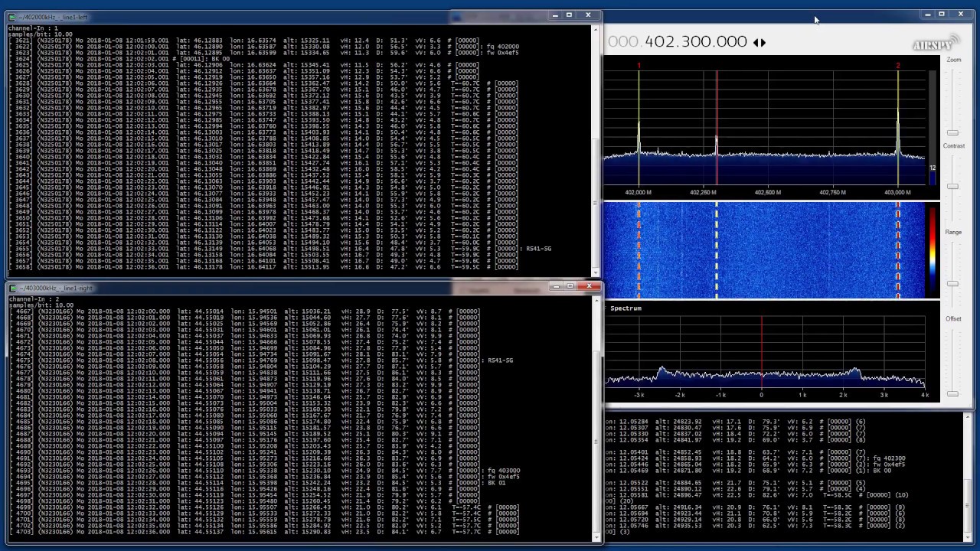Viewport: 980px width, 551px height.
Task: Click the white dashed signal in waterfall
Action: tap(717, 250)
